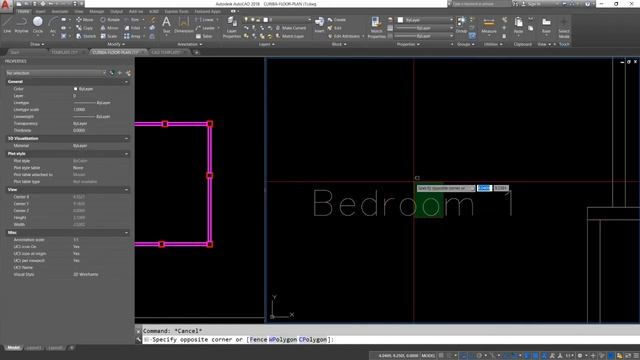640x360 pixels.
Task: Open the layer dropdown list
Action: pos(278,20)
